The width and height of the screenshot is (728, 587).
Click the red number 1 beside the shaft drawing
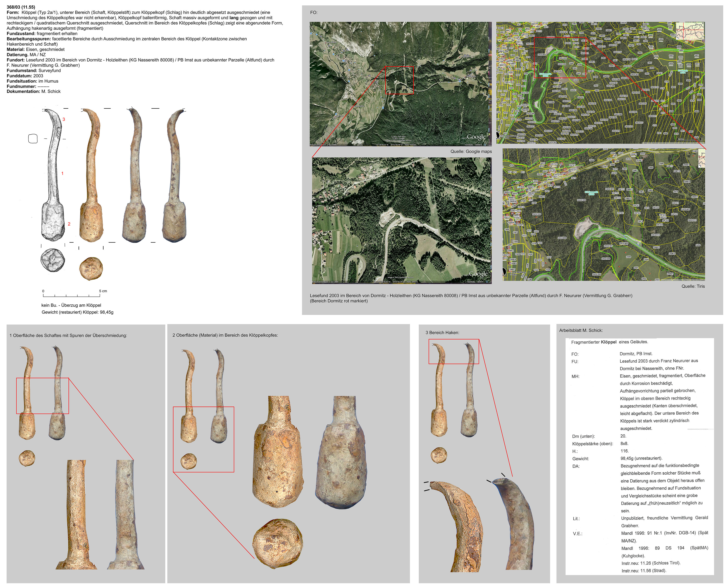(62, 174)
